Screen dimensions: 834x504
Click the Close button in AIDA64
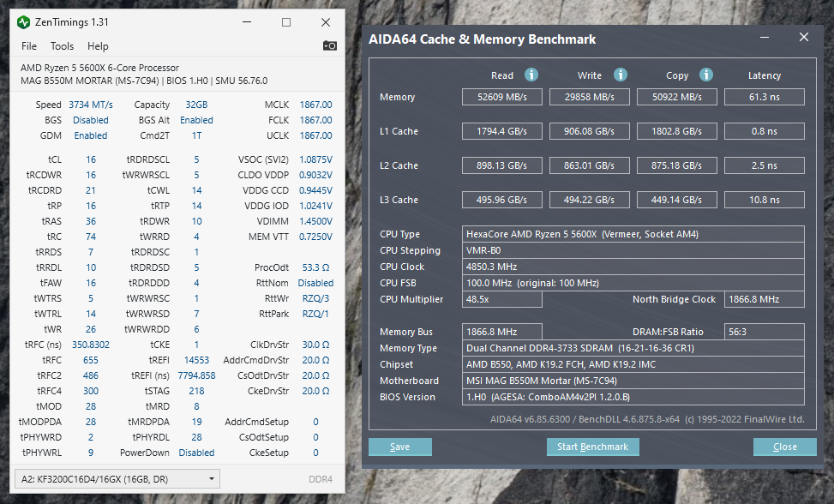(x=784, y=447)
